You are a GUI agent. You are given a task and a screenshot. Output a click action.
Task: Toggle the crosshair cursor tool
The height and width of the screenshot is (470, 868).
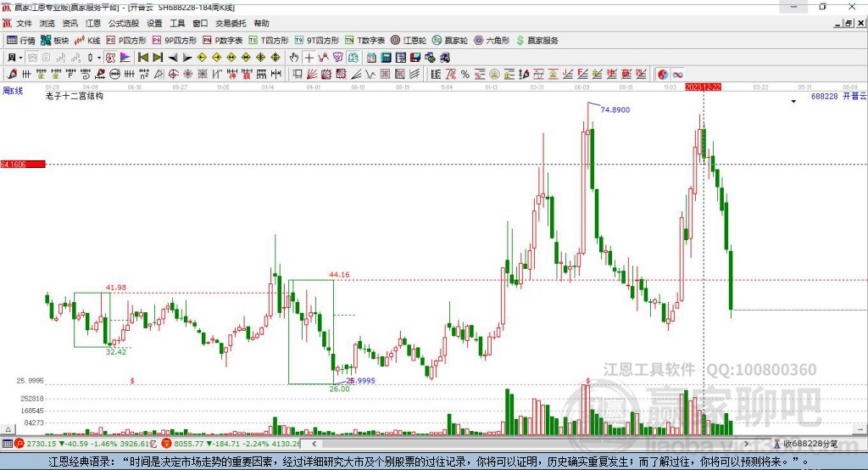point(309,58)
